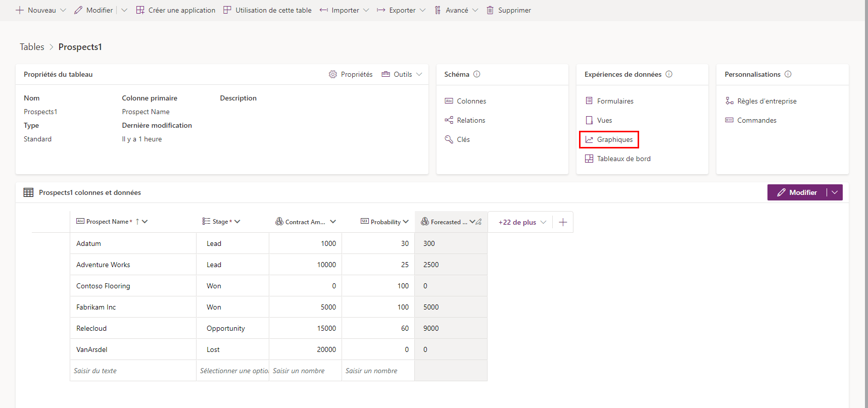Open the Formulaires link
This screenshot has width=868, height=408.
tap(615, 101)
